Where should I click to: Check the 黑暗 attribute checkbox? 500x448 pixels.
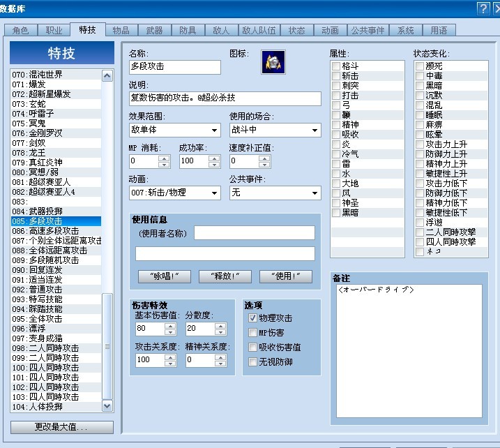336,213
